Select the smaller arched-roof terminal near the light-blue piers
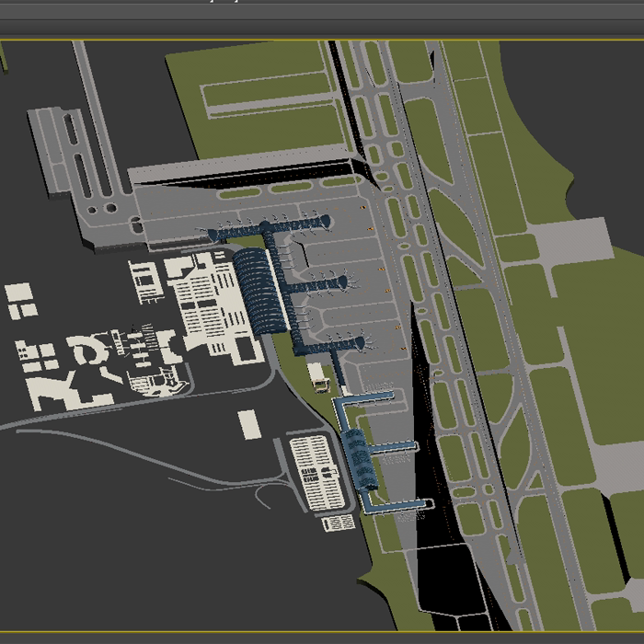The width and height of the screenshot is (644, 644). 360,459
